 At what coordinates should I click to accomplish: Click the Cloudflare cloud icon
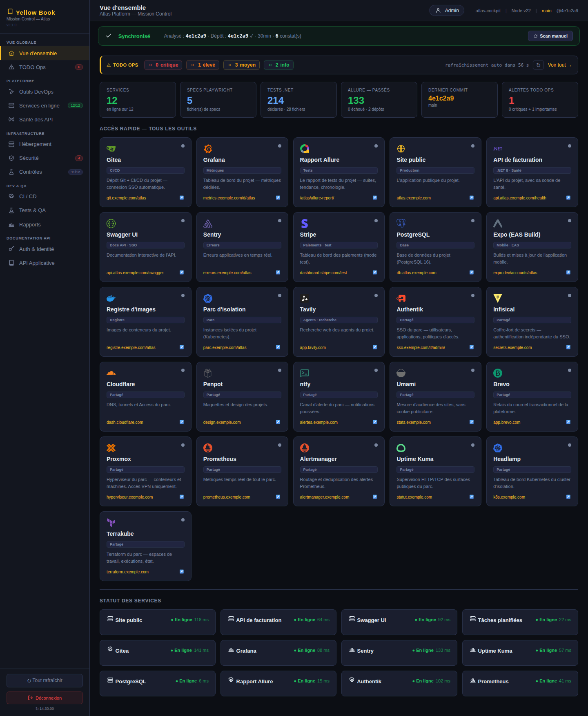click(111, 373)
